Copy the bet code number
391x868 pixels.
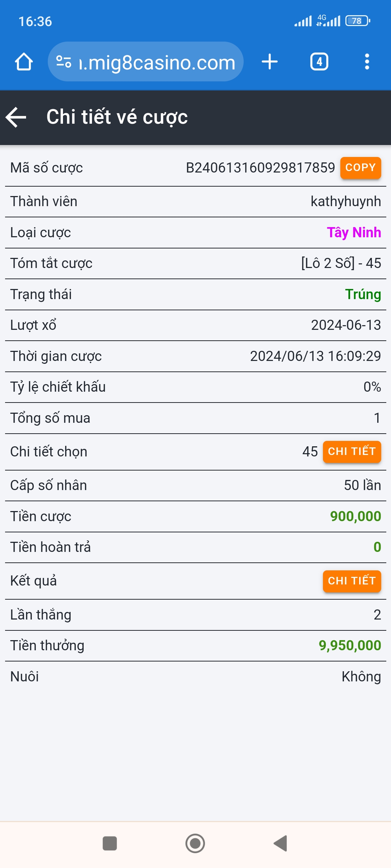pos(360,168)
